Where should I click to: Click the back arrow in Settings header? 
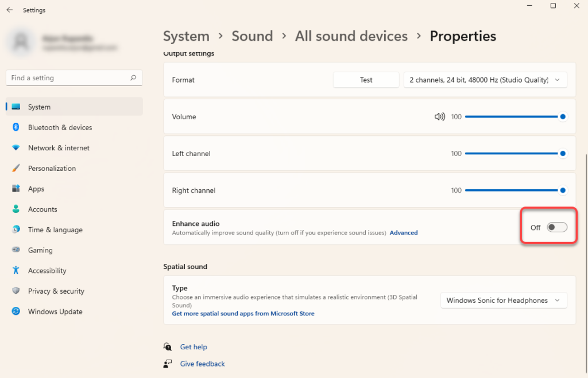tap(10, 10)
